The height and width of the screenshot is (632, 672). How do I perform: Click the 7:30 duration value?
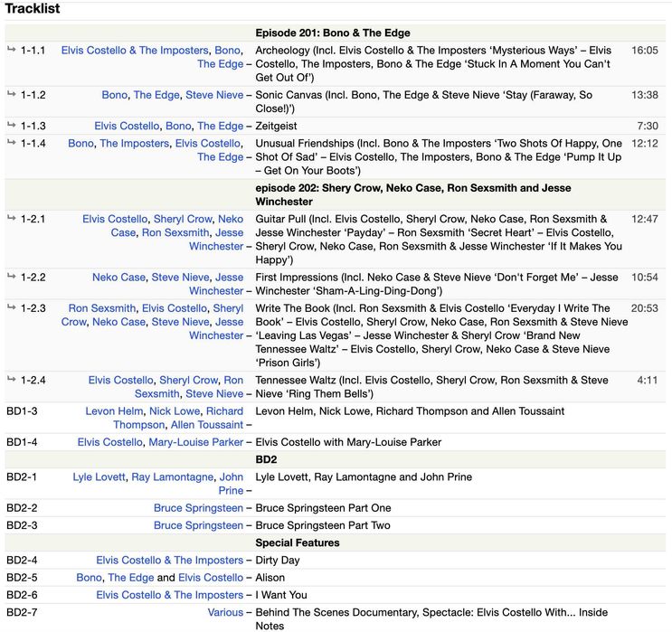point(648,126)
